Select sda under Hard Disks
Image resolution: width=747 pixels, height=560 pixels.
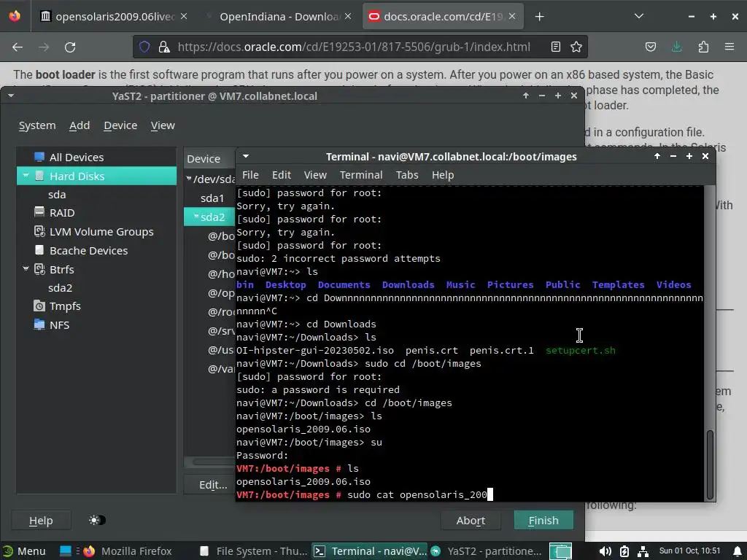pyautogui.click(x=57, y=194)
